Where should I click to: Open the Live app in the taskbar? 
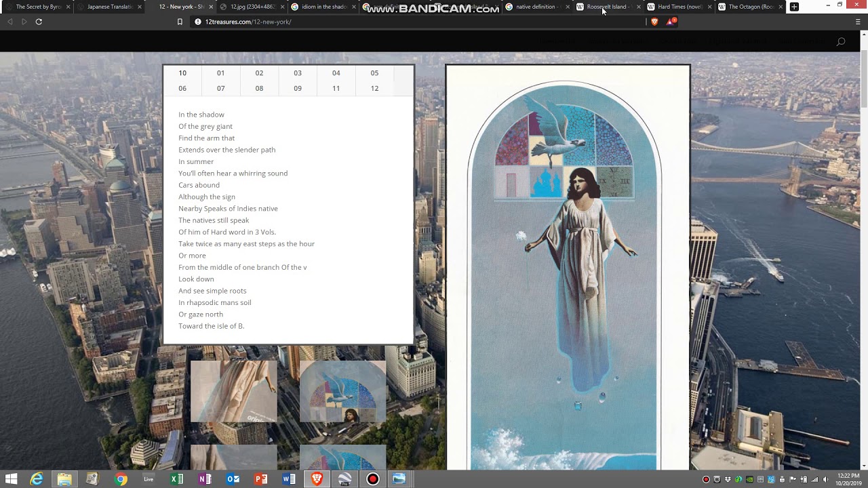click(x=149, y=479)
